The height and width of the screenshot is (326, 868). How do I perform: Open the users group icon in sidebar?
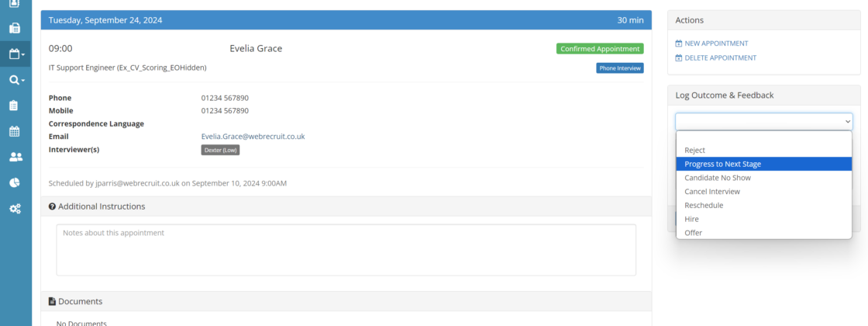(15, 157)
